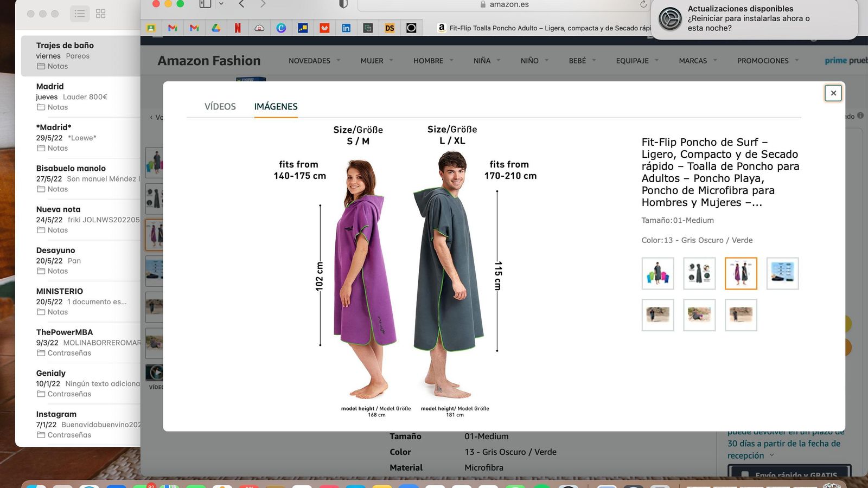Toggle the Safari sidebar icon
The image size is (868, 488).
pyautogui.click(x=205, y=4)
